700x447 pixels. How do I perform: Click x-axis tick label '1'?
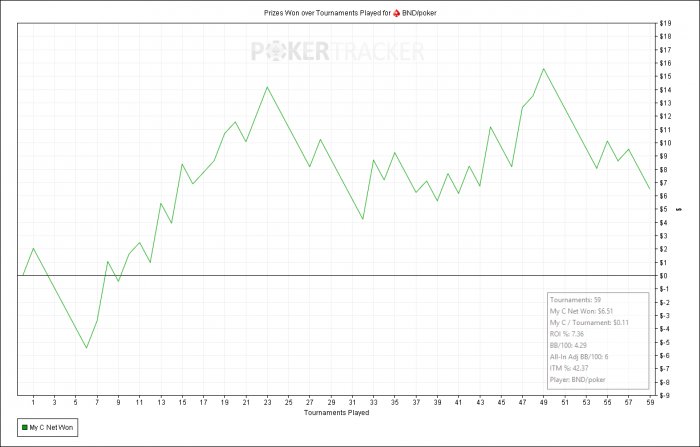[33, 402]
